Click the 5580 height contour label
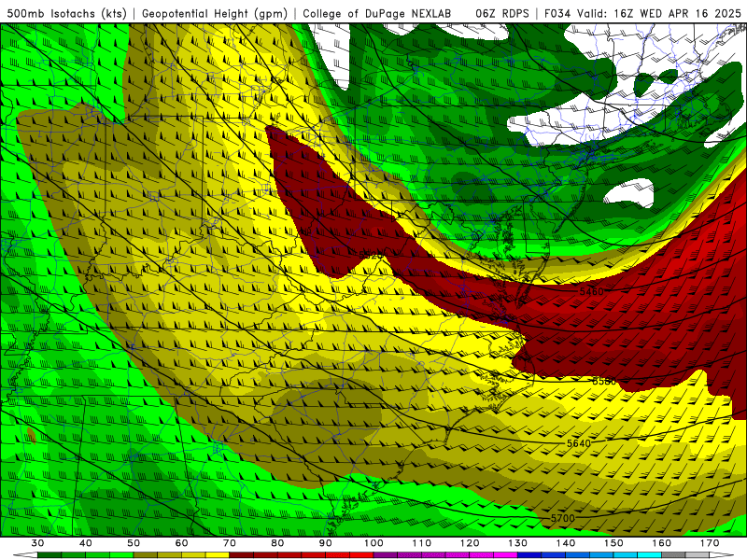747x560 pixels. click(604, 381)
